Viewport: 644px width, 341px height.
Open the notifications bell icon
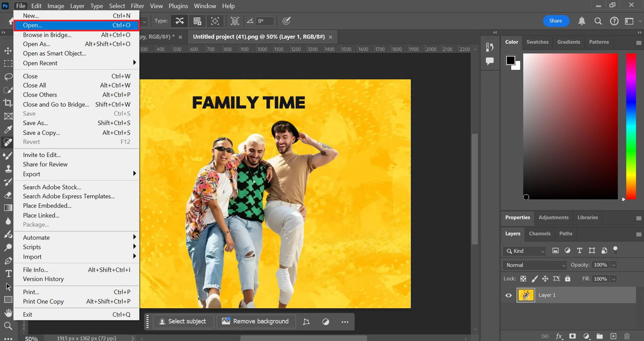[582, 21]
